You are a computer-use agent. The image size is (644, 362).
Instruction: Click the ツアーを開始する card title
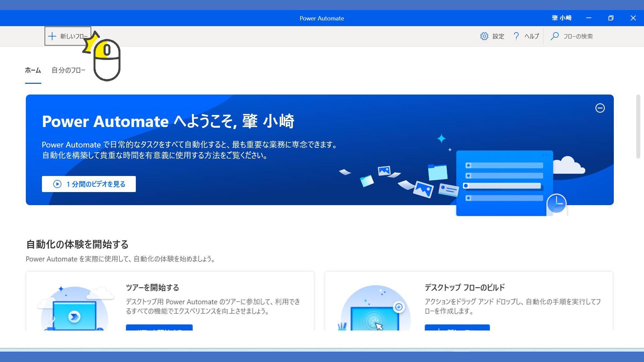(x=152, y=288)
